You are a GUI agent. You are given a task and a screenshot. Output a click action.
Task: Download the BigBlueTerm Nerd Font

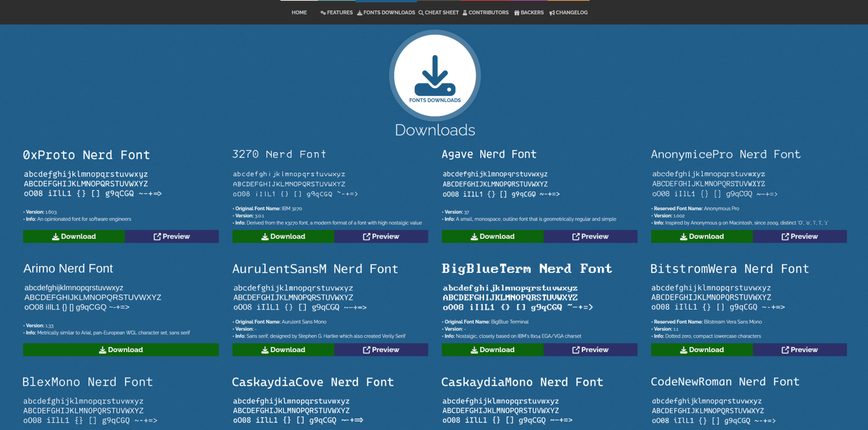tap(492, 350)
